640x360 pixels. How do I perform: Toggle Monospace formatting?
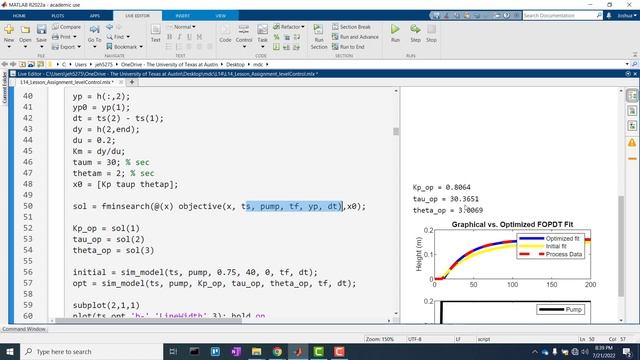click(x=199, y=37)
